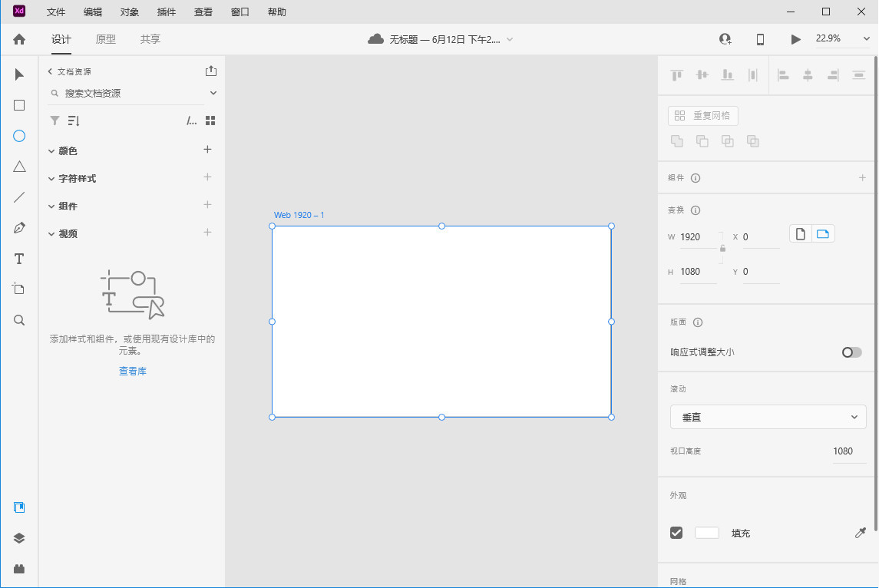
Task: Switch to the 原型 tab
Action: (x=106, y=39)
